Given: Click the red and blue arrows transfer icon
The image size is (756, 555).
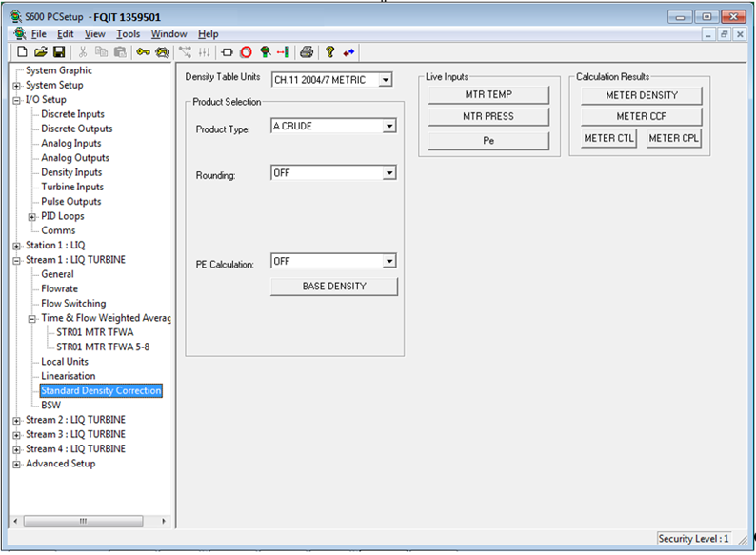Looking at the screenshot, I should tap(348, 52).
